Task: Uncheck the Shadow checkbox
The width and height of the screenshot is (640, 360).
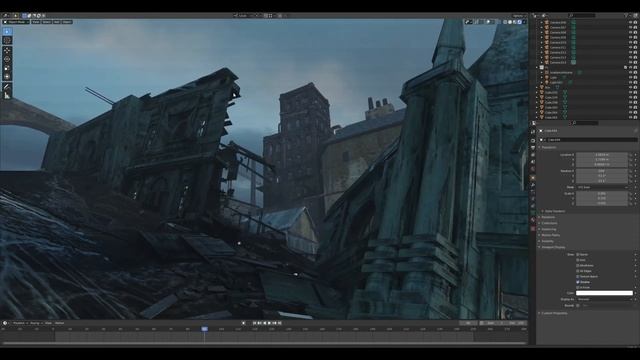Action: (578, 282)
